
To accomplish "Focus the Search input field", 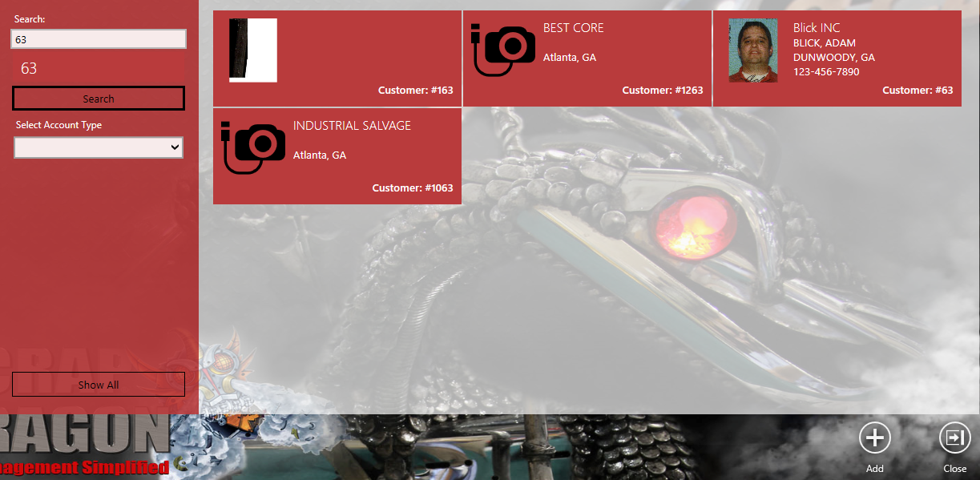I will point(99,38).
